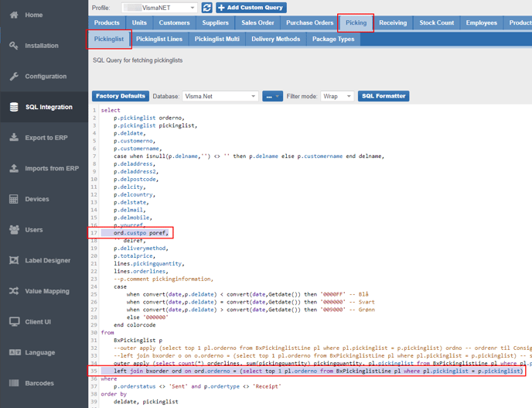Viewport: 532px width, 408px height.
Task: Select SQL Integration in the sidebar
Action: coord(44,107)
